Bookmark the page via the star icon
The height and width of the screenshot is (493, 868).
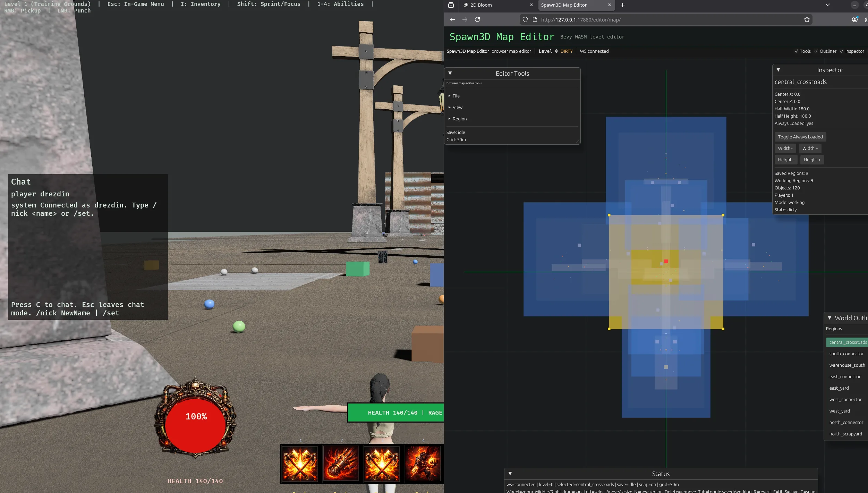click(x=807, y=19)
